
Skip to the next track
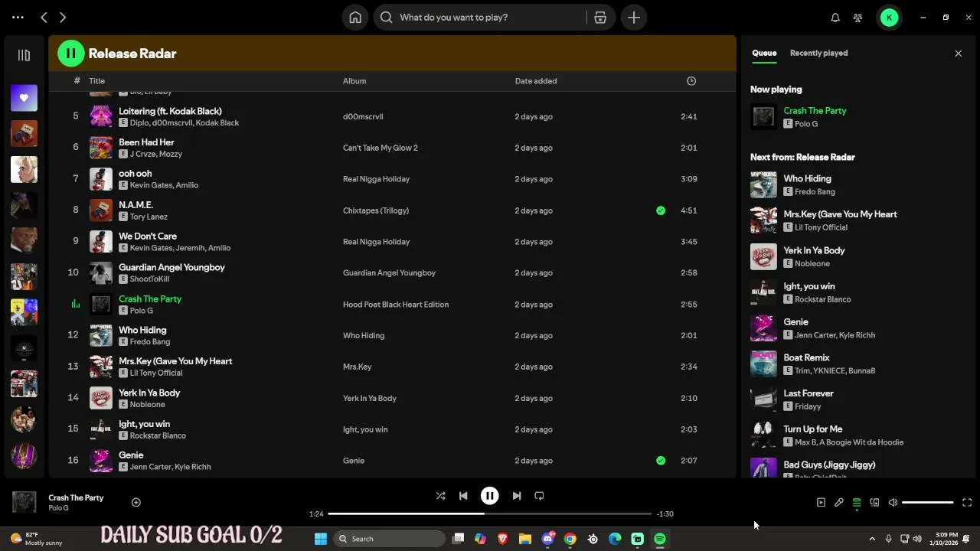(x=517, y=496)
